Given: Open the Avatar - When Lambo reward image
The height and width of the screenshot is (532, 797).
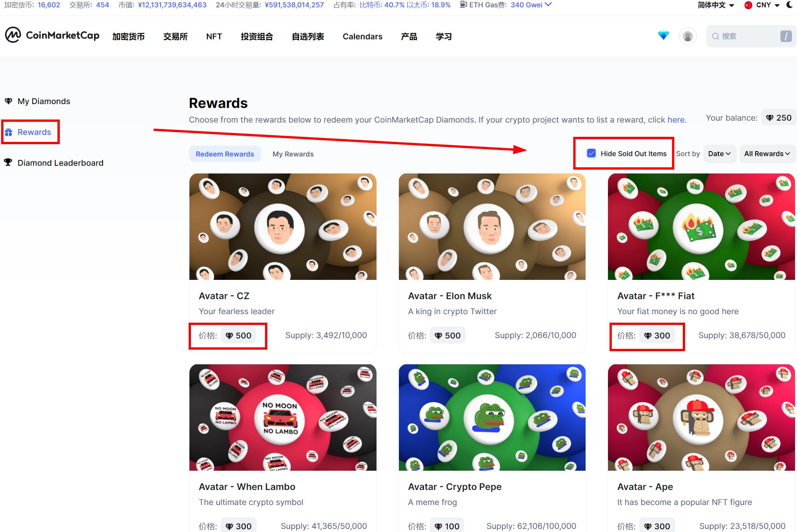Looking at the screenshot, I should pyautogui.click(x=283, y=418).
